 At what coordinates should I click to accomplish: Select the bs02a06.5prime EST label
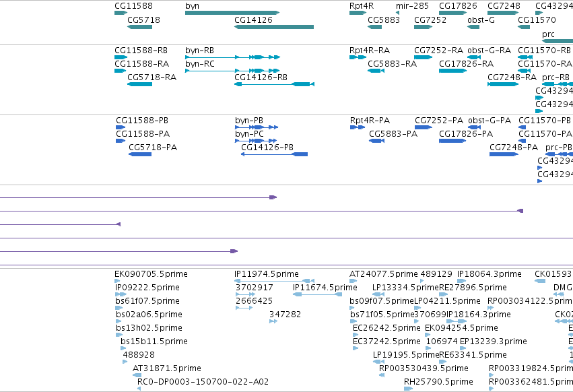[x=149, y=315]
